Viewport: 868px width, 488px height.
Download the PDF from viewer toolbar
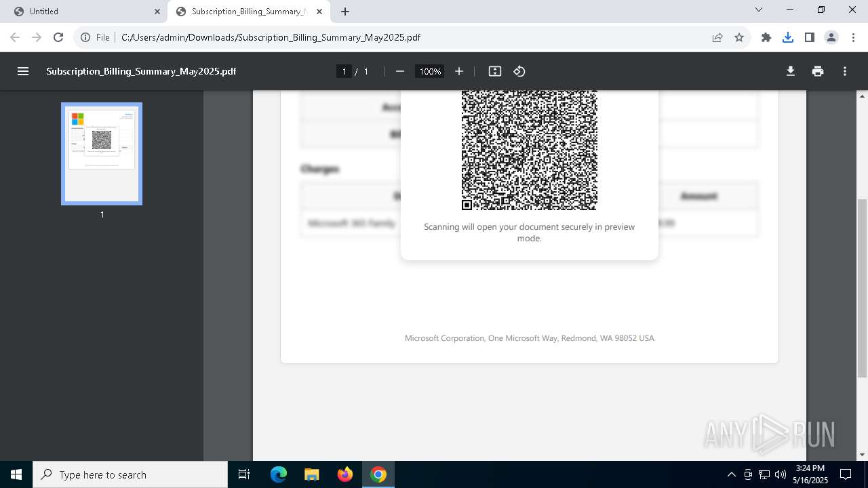pos(791,71)
